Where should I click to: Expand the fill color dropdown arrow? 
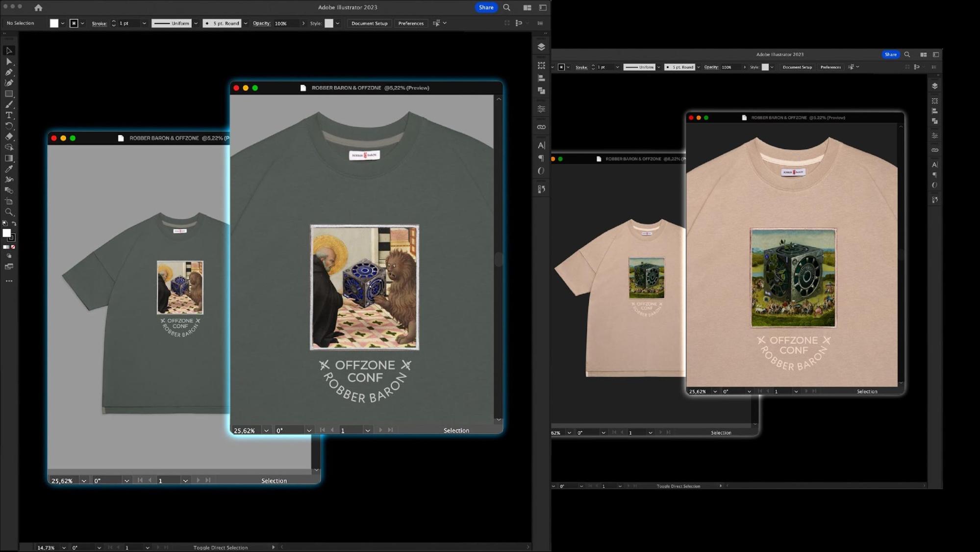63,23
